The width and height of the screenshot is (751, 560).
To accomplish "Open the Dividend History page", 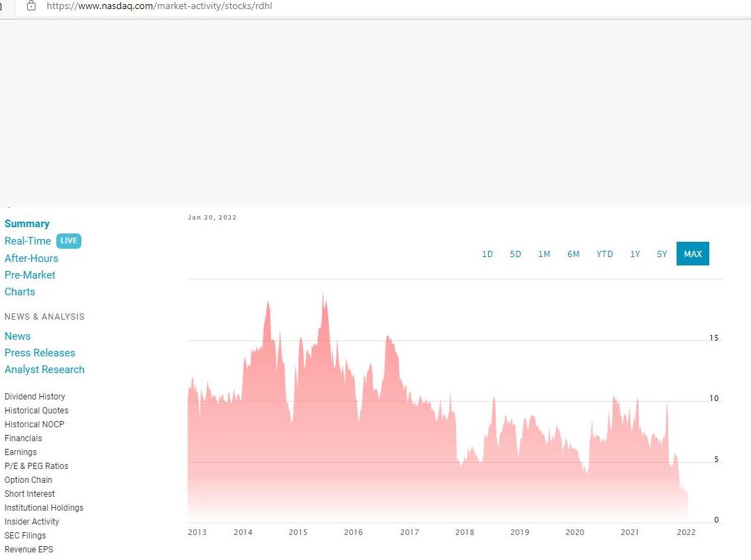I will pyautogui.click(x=35, y=396).
